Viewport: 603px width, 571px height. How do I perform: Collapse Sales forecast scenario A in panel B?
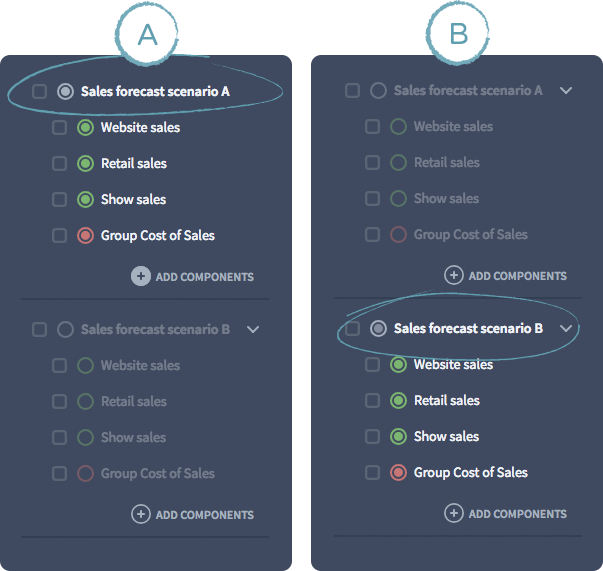(x=566, y=90)
